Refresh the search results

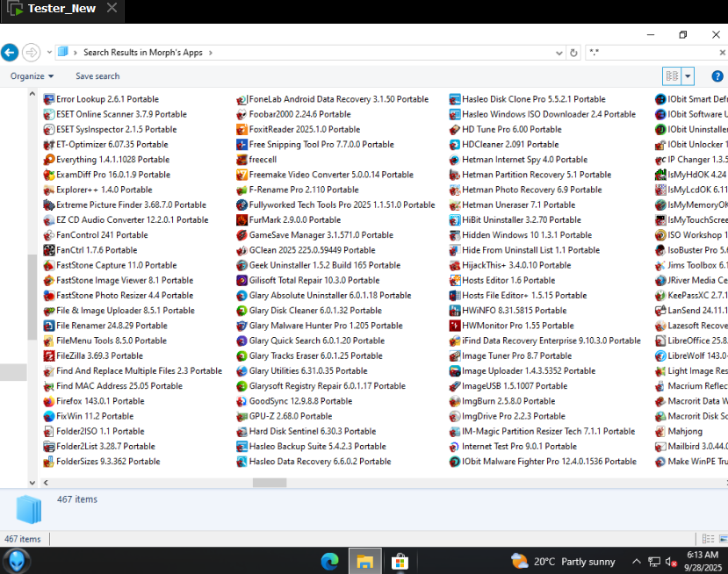point(573,53)
